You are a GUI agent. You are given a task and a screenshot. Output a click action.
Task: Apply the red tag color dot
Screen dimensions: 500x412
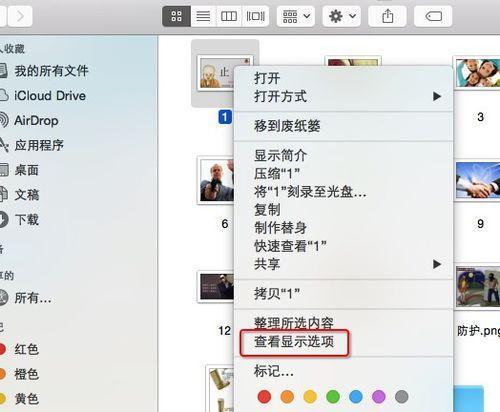tap(264, 397)
